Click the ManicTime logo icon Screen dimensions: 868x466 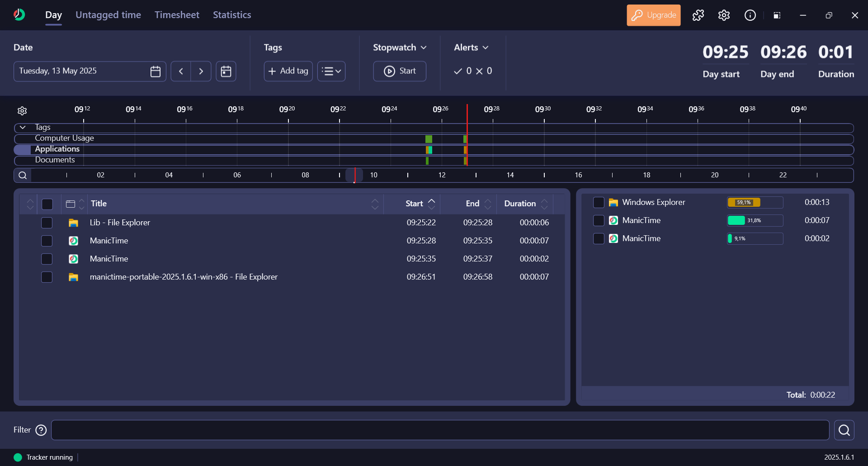(19, 15)
